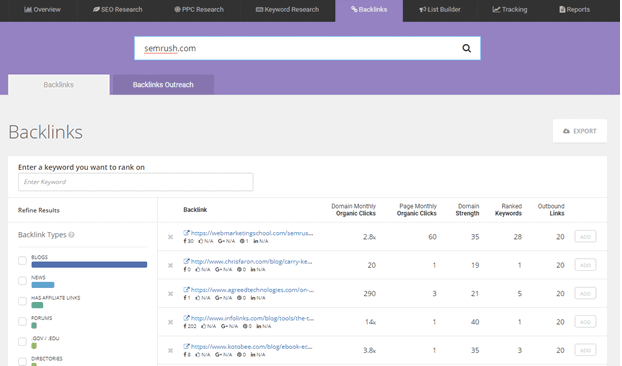This screenshot has height=366, width=622.
Task: Click ADD button for kotobee.com row
Action: point(585,351)
